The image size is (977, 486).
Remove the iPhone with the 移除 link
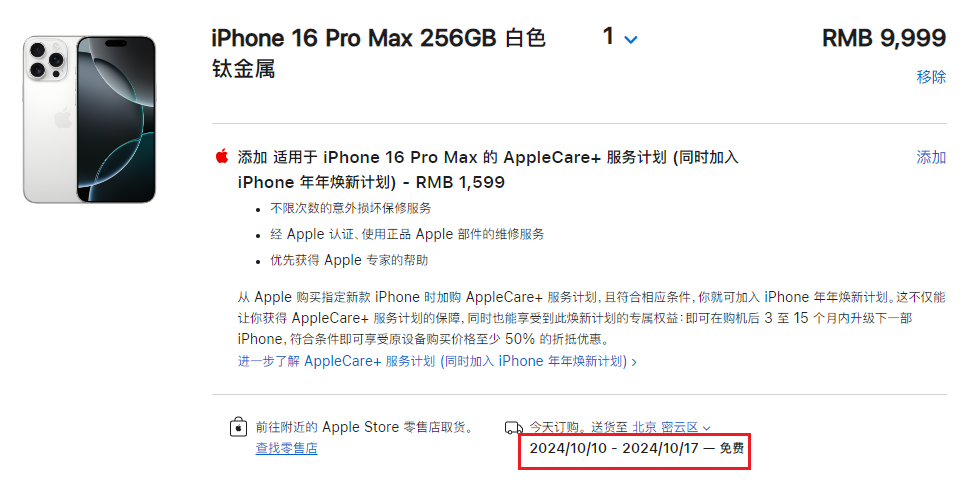(931, 77)
